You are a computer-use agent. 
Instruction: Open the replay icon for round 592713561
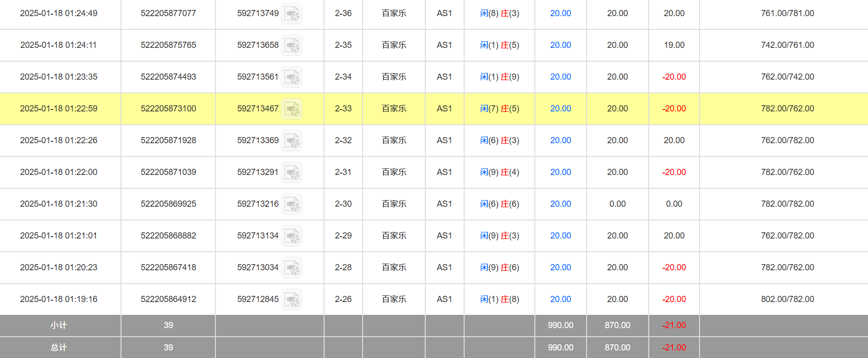coord(291,77)
